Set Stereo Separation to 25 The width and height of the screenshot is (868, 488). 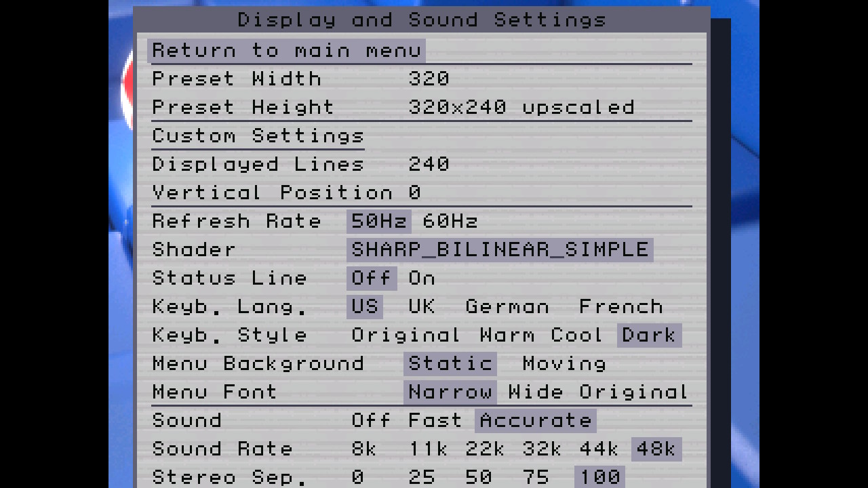[x=422, y=477]
